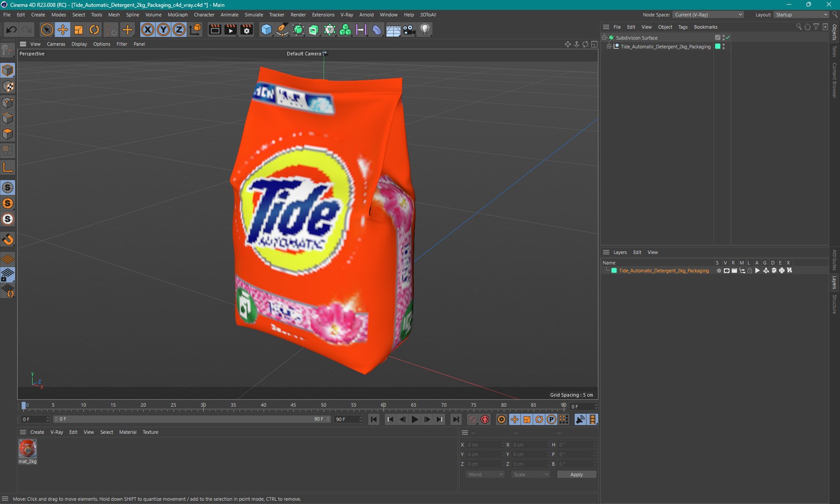Switch to Polygons mode
This screenshot has width=840, height=504.
(8, 134)
